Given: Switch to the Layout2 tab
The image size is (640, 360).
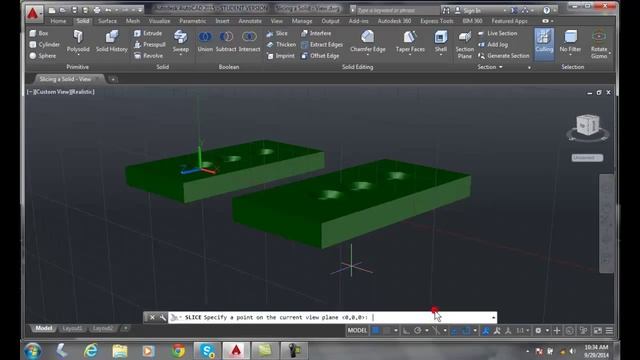Looking at the screenshot, I should tap(102, 328).
